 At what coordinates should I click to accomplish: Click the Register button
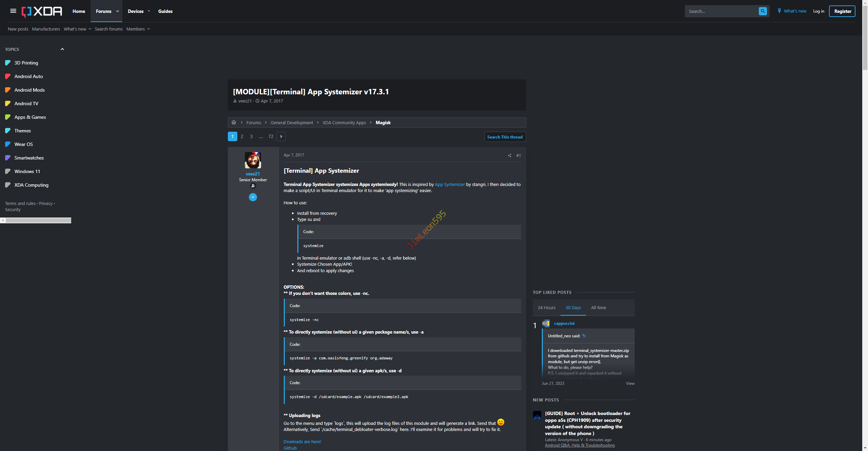pyautogui.click(x=842, y=11)
